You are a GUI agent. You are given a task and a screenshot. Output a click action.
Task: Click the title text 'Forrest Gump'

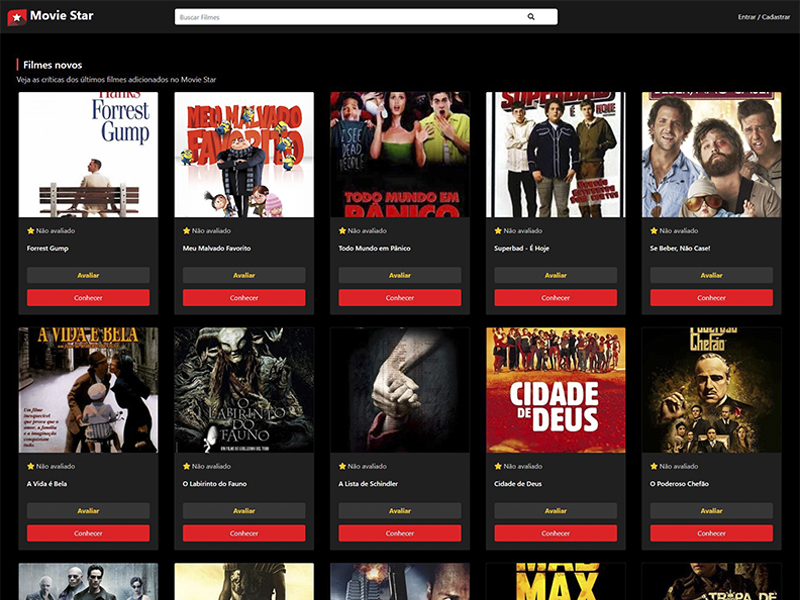coord(47,248)
